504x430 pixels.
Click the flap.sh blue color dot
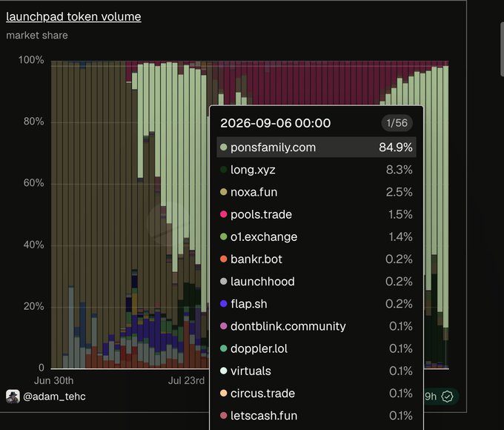tap(224, 304)
